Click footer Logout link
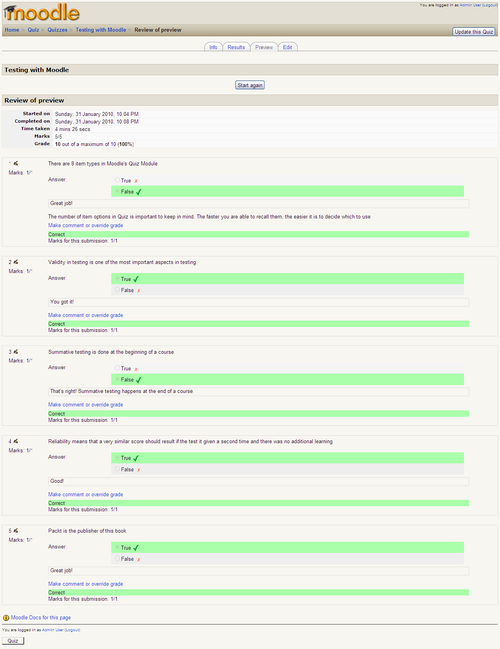The height and width of the screenshot is (649, 500). (72, 630)
